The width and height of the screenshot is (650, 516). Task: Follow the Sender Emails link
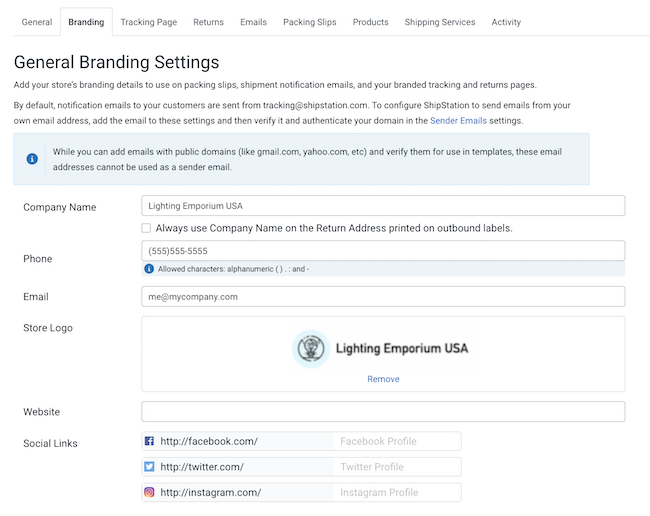coord(458,121)
